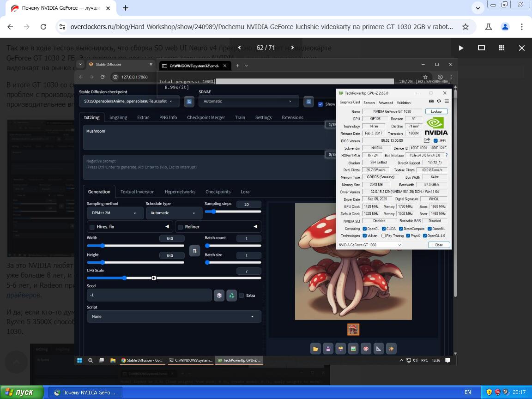Viewport: 532px width, 399px height.
Task: Toggle the PhysX checkbox in GPU-Z
Action: pos(408,236)
